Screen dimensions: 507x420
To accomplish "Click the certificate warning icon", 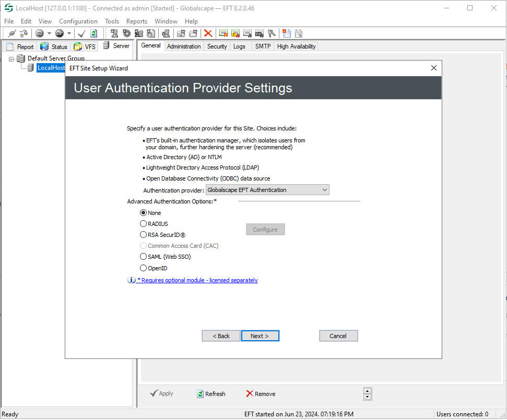I will (235, 33).
